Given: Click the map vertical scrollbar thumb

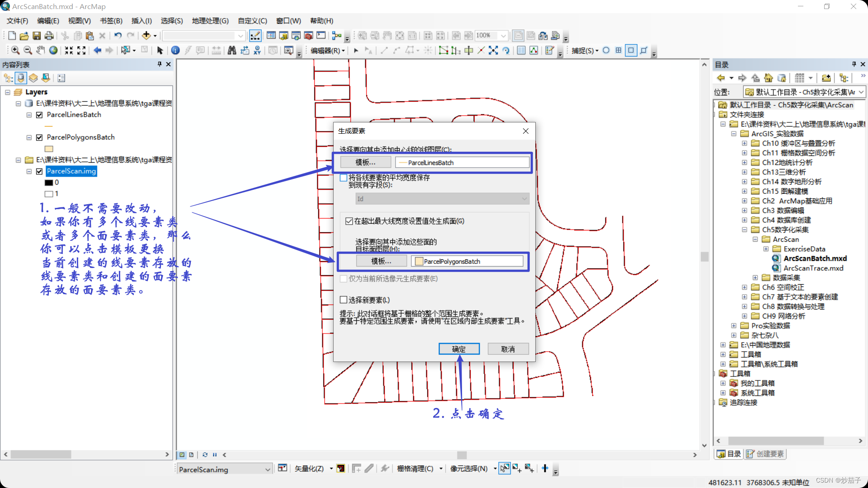Looking at the screenshot, I should 704,256.
